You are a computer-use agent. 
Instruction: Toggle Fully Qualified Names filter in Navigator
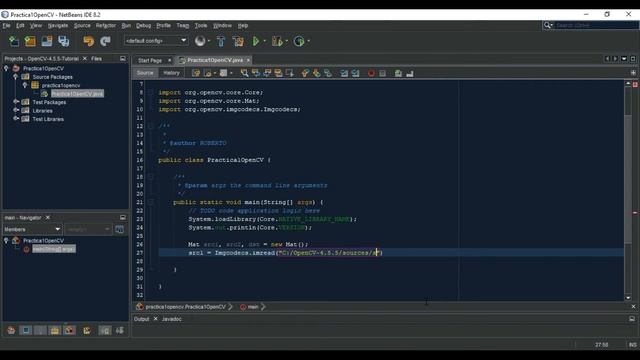(87, 330)
